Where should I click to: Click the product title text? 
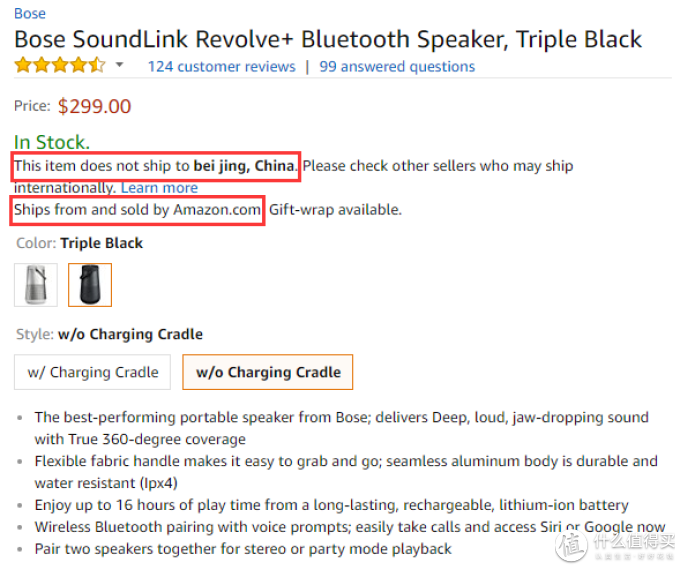click(x=328, y=39)
